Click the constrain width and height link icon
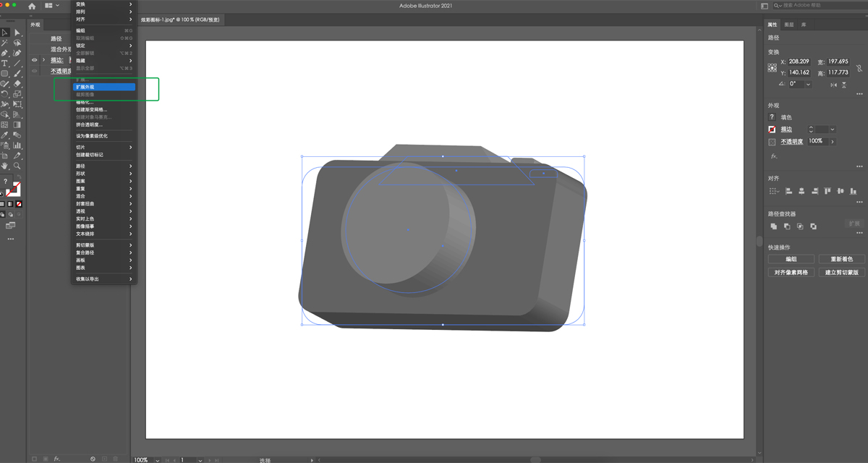The width and height of the screenshot is (868, 463). click(x=859, y=68)
